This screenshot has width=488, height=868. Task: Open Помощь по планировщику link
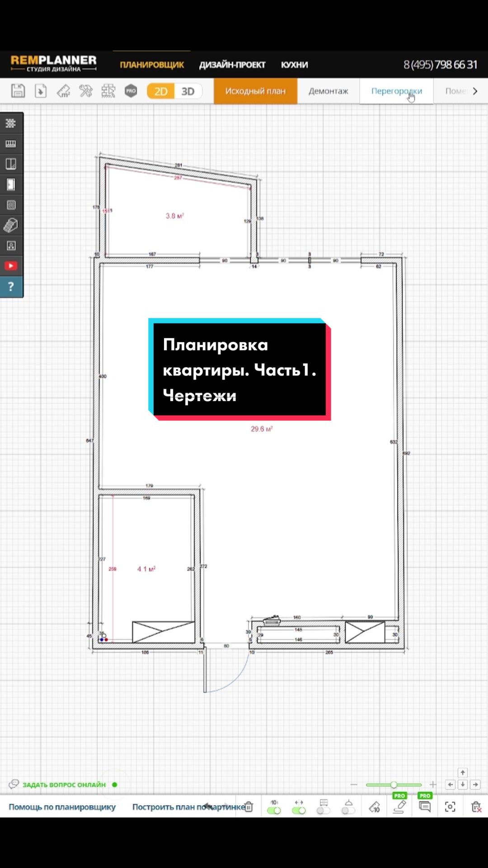[62, 807]
